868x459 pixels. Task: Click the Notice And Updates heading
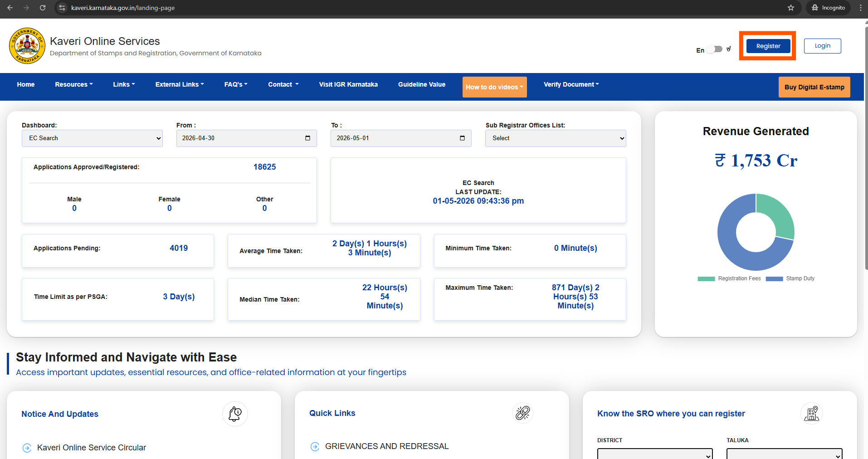[60, 414]
